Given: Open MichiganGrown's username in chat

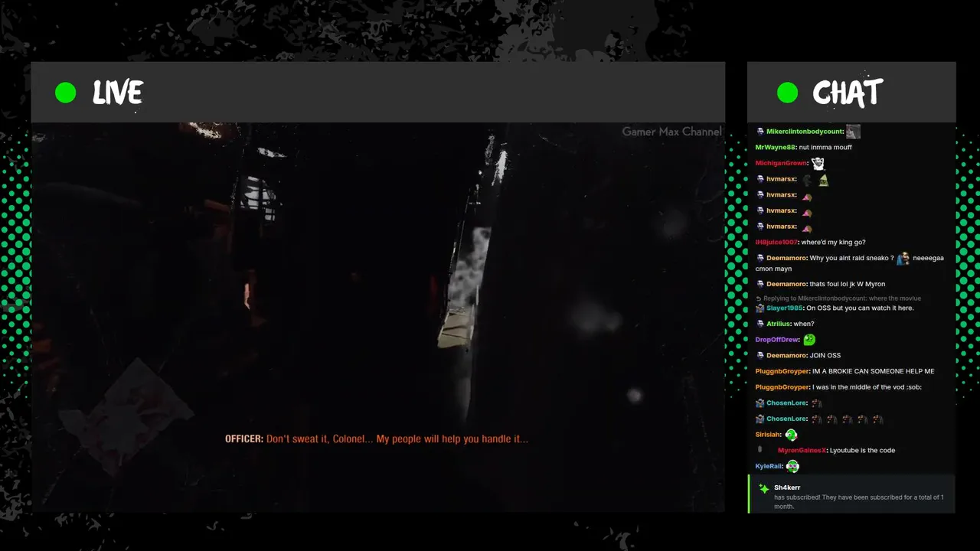Looking at the screenshot, I should tap(782, 163).
